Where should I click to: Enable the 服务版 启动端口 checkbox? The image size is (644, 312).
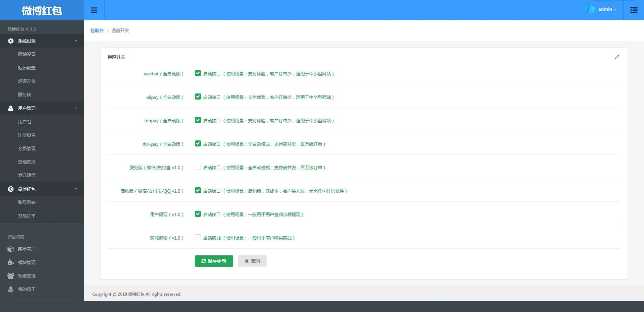(198, 167)
